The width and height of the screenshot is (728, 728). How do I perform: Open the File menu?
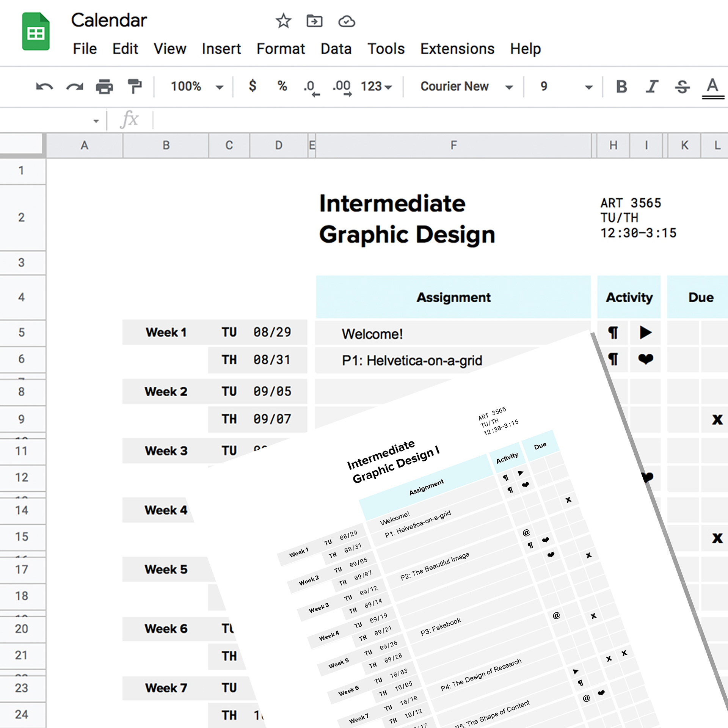(x=85, y=49)
